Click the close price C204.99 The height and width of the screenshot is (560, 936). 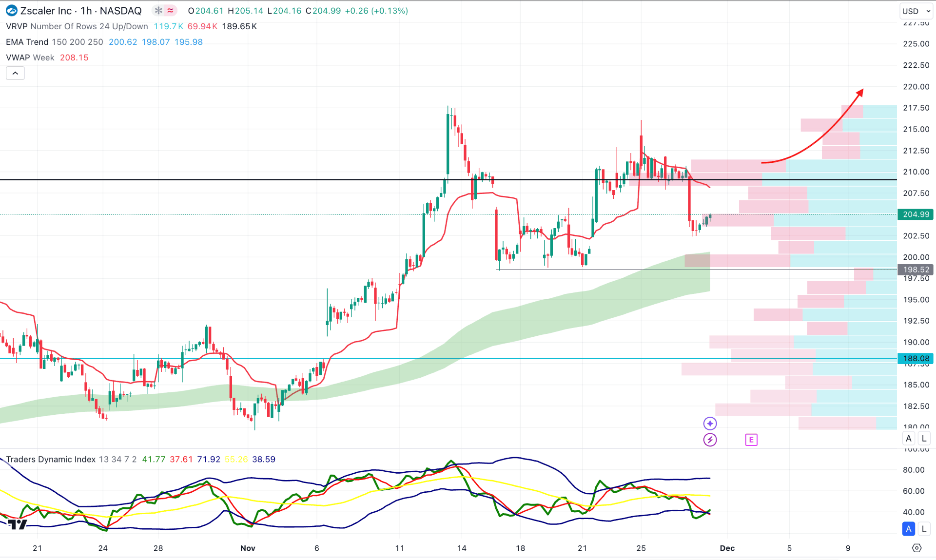[x=323, y=11]
